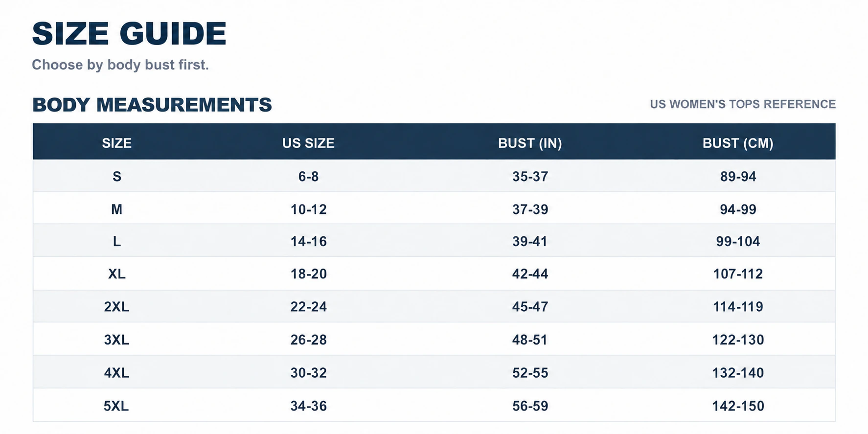Select the 26-28 US size cell
This screenshot has width=868, height=434.
pyautogui.click(x=308, y=340)
